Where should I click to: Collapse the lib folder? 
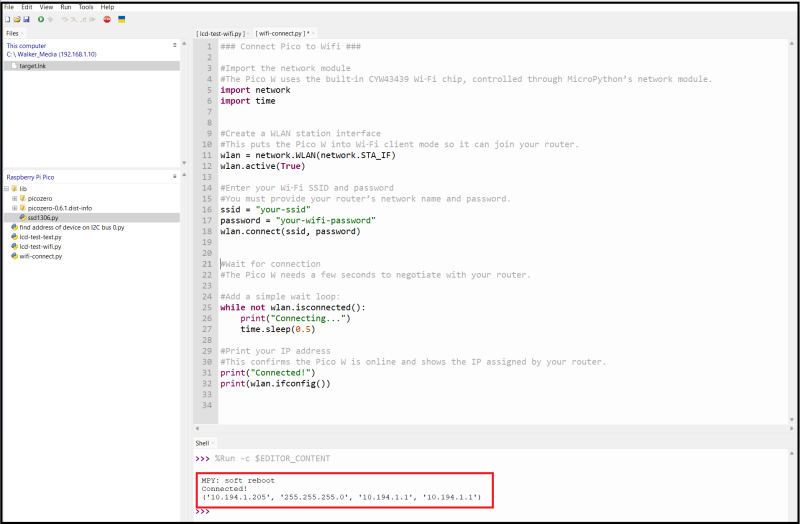coord(7,189)
